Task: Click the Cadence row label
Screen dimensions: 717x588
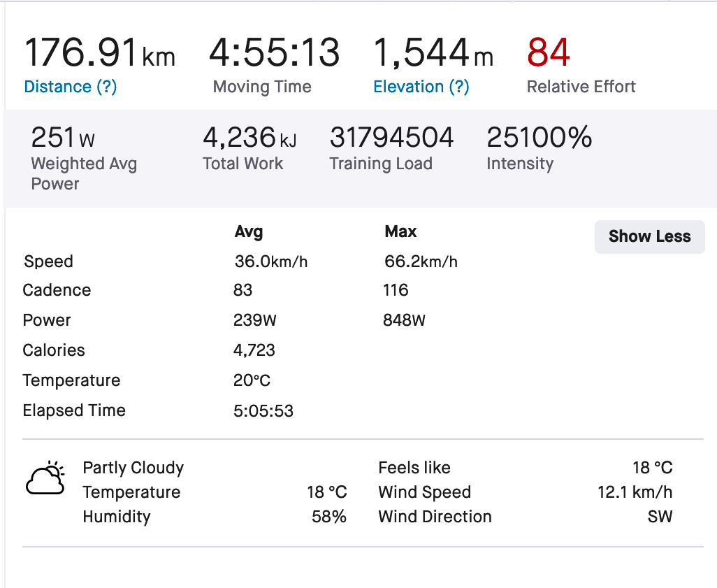Action: (x=57, y=290)
